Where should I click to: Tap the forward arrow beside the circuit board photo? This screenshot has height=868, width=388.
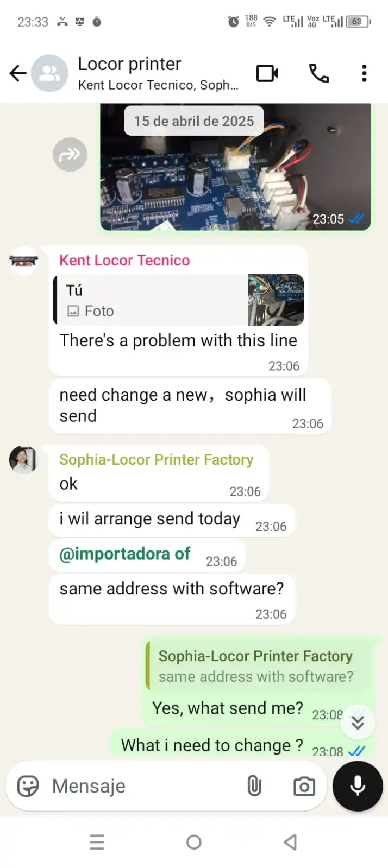[70, 155]
